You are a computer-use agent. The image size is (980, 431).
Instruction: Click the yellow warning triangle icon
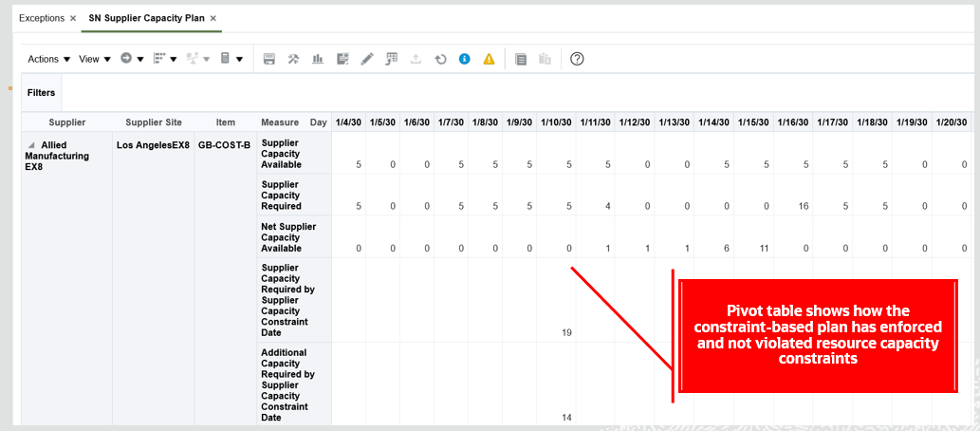[x=489, y=59]
